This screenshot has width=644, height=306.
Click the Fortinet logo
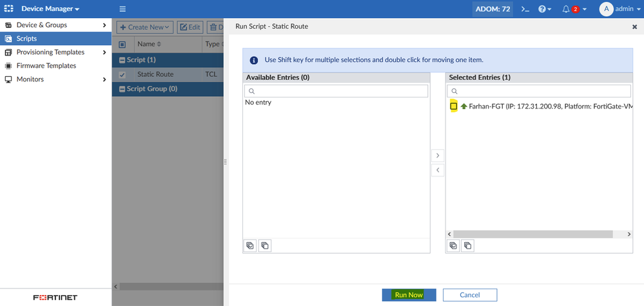(55, 298)
